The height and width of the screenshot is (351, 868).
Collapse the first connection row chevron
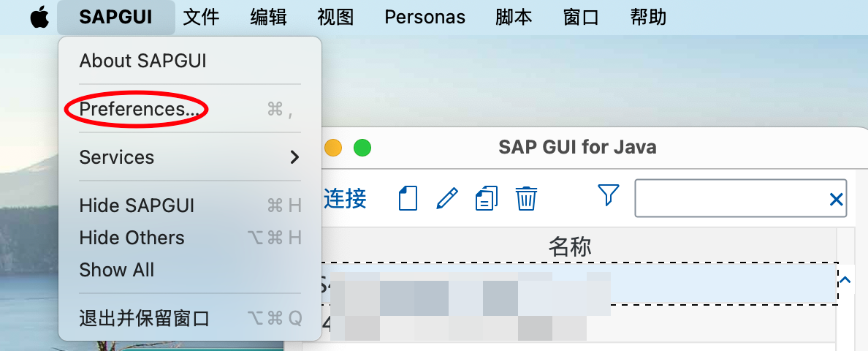tap(845, 280)
